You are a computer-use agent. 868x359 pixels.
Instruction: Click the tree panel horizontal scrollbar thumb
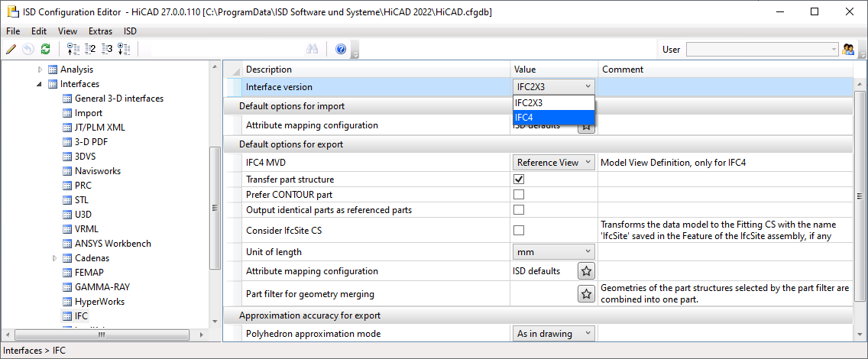(x=102, y=335)
